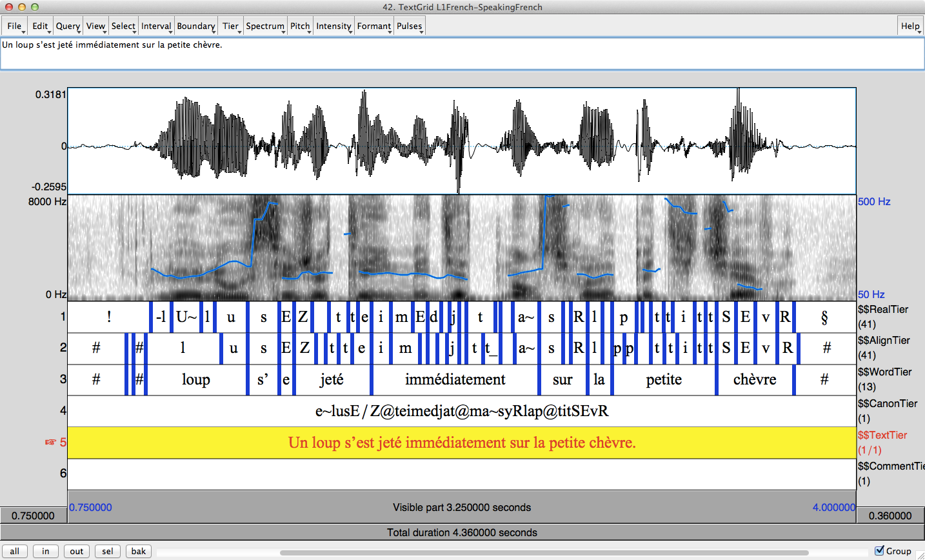The image size is (925, 560).
Task: Click inside the spectrogram display
Action: [462, 248]
